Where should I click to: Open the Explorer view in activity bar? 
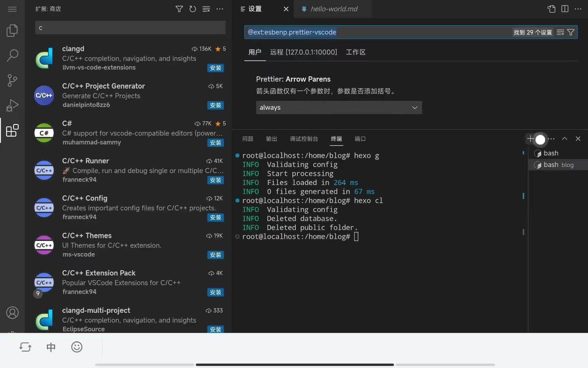pos(12,31)
